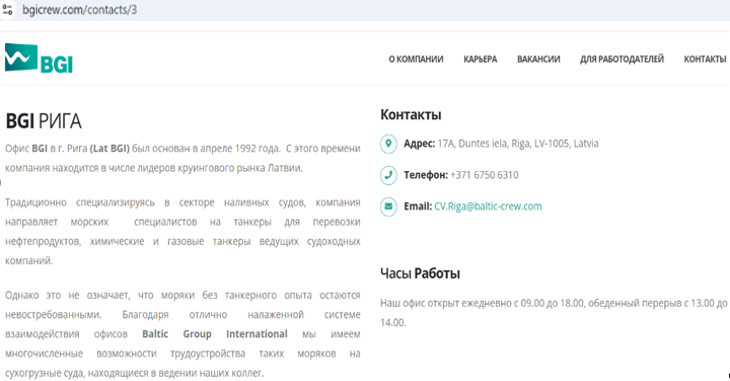
Task: Click the Контакты heading
Action: (x=411, y=115)
